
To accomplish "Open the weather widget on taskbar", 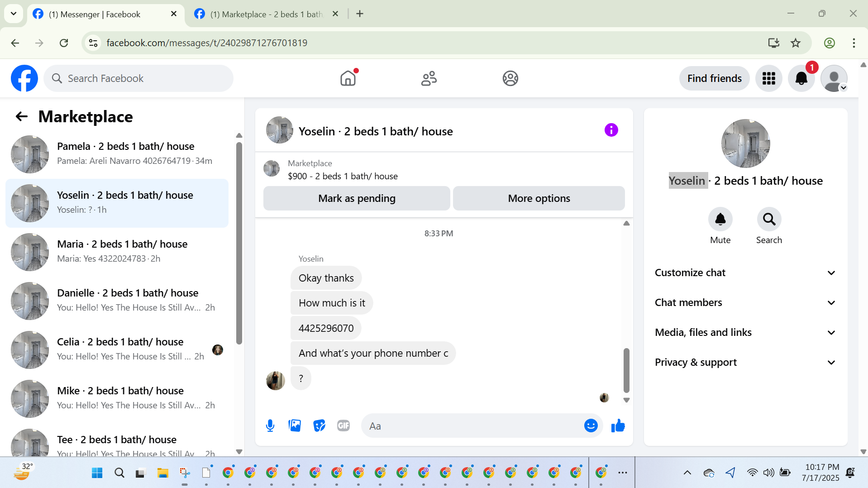I will tap(23, 472).
